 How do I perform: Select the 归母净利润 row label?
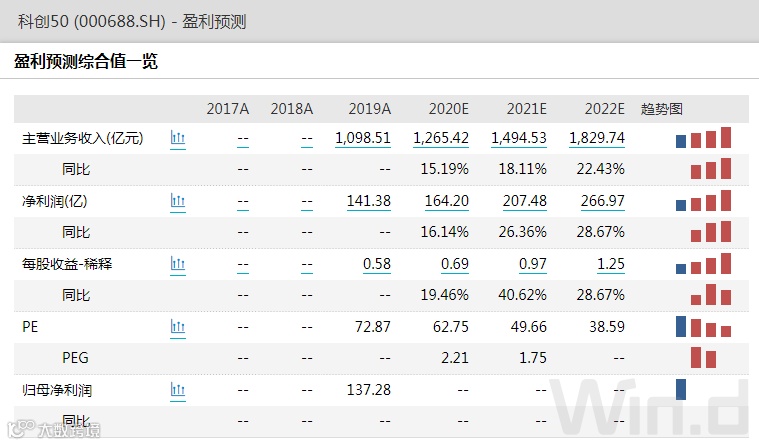(x=57, y=390)
